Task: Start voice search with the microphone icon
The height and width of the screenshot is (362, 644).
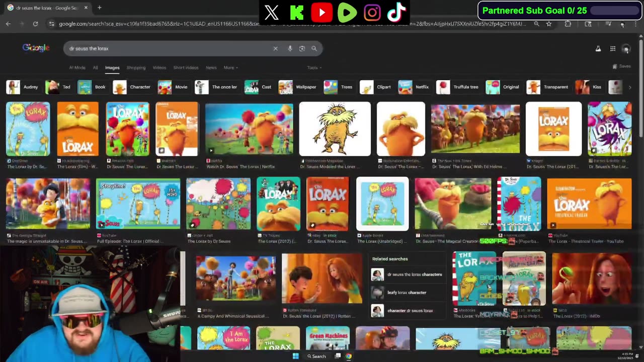Action: click(x=290, y=48)
